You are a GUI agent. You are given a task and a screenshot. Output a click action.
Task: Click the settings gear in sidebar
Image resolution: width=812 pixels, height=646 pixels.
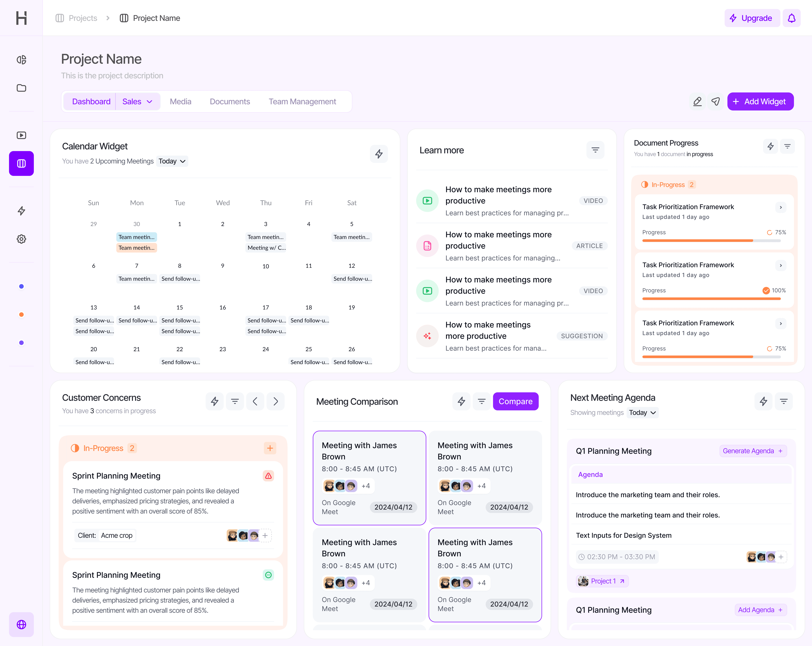[x=21, y=239]
